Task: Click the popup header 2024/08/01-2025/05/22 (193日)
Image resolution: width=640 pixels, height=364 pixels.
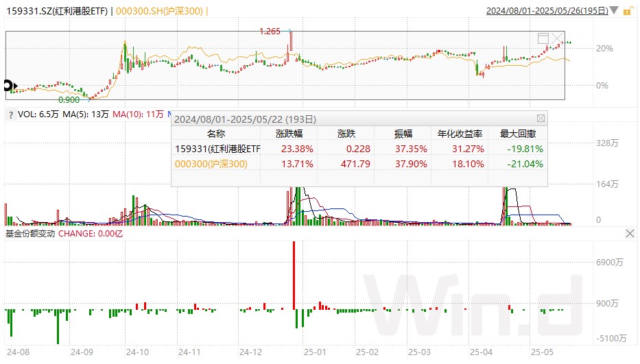Action: (246, 119)
